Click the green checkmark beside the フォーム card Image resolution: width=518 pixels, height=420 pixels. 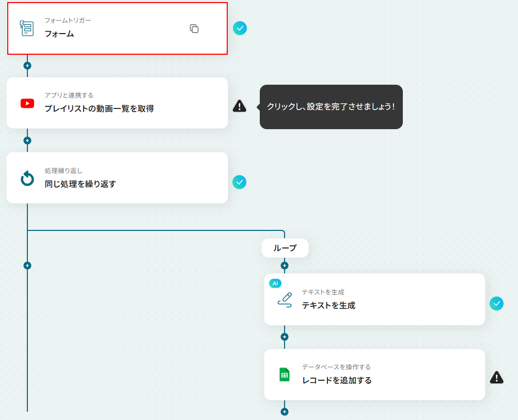point(240,28)
